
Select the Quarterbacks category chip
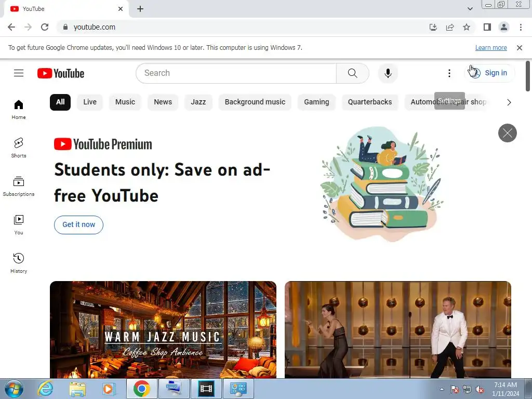coord(370,102)
